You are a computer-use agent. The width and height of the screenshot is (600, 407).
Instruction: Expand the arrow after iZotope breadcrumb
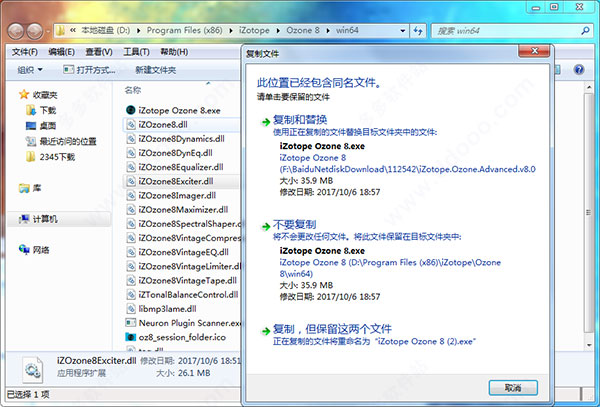(278, 31)
